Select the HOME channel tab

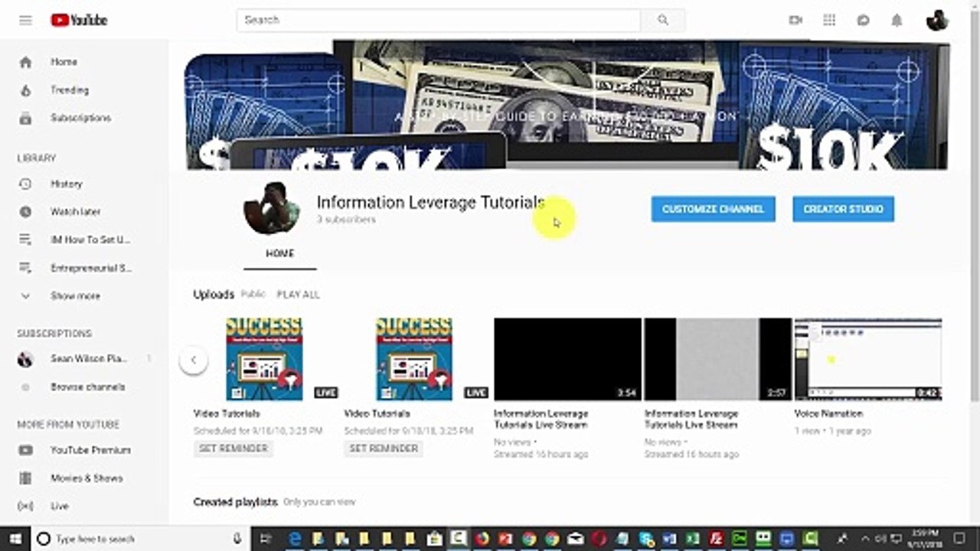click(280, 254)
